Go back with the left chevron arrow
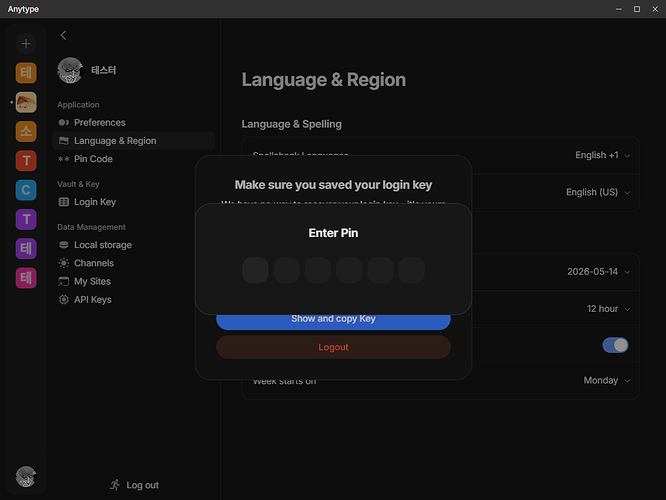 pos(63,35)
